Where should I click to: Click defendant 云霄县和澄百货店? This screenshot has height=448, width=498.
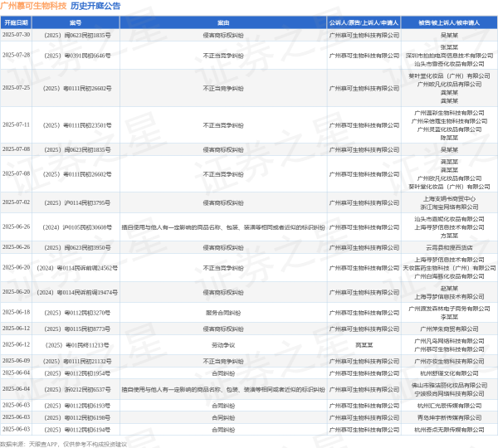449,247
